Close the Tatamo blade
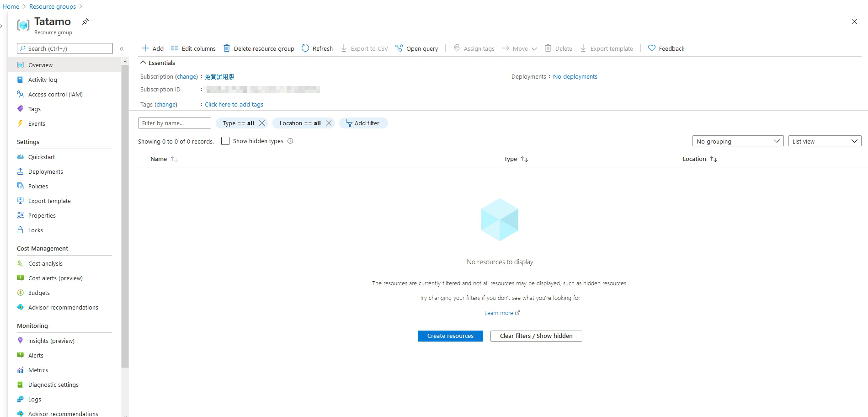Image resolution: width=868 pixels, height=417 pixels. click(x=854, y=21)
